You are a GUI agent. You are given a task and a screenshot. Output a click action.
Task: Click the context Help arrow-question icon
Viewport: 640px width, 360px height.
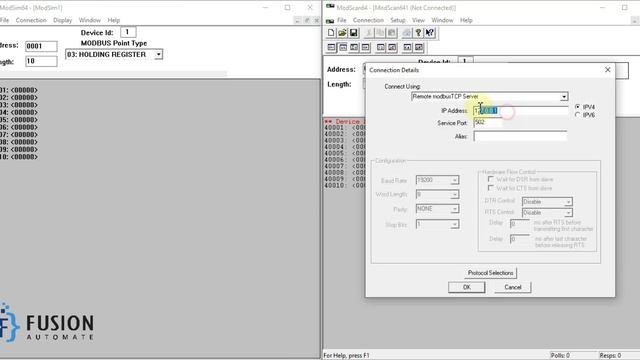[429, 33]
